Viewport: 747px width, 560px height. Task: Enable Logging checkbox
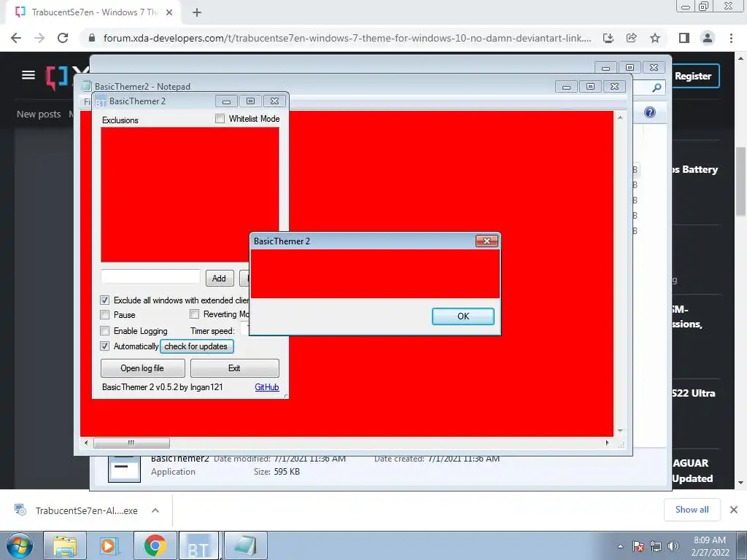pyautogui.click(x=105, y=330)
